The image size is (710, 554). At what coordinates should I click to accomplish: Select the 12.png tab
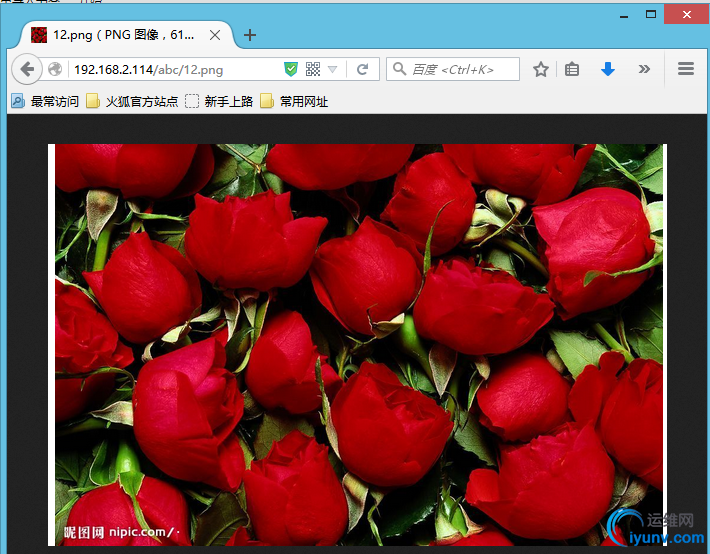click(x=125, y=35)
